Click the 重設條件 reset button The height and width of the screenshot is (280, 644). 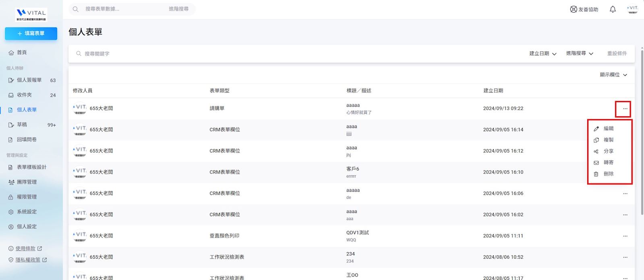(617, 54)
